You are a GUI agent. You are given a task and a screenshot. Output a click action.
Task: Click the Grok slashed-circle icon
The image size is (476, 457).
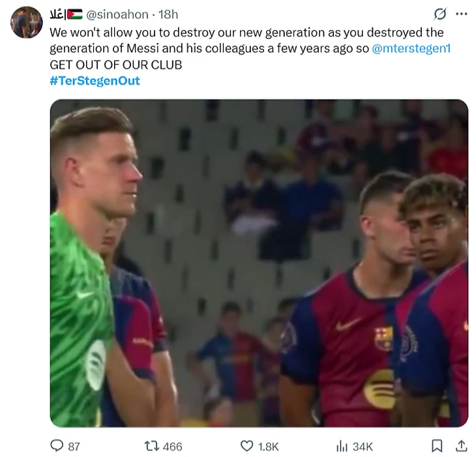pyautogui.click(x=439, y=14)
